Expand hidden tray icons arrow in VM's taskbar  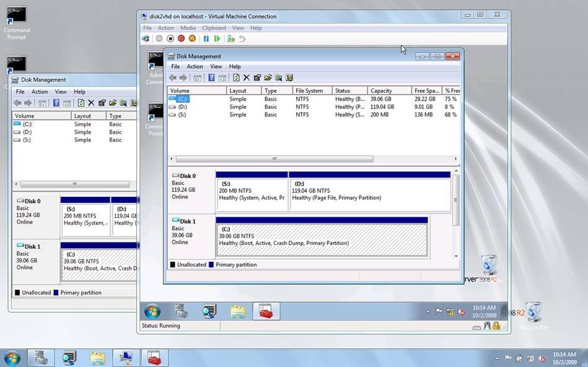click(428, 312)
